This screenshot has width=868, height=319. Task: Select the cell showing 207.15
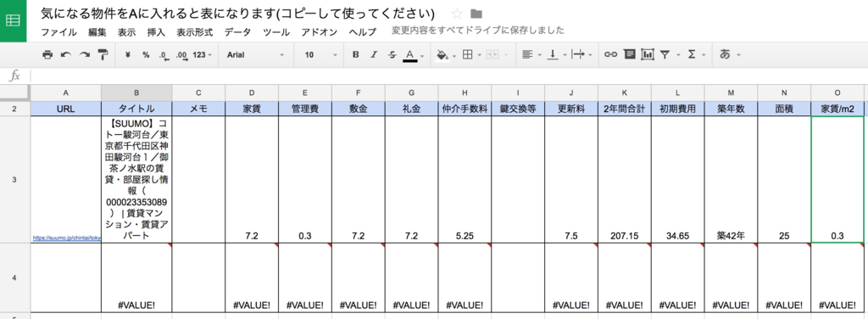click(x=625, y=180)
